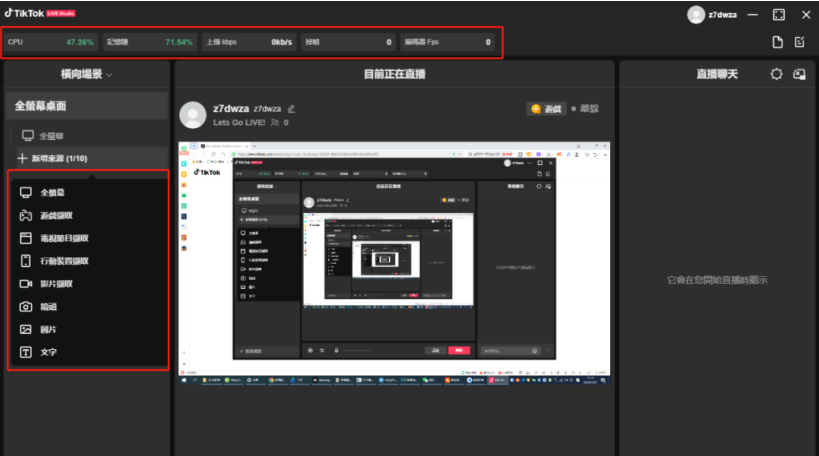Screen dimensions: 819x456
Task: Click the phone icon for 行動裝置擷取
Action: [x=26, y=261]
